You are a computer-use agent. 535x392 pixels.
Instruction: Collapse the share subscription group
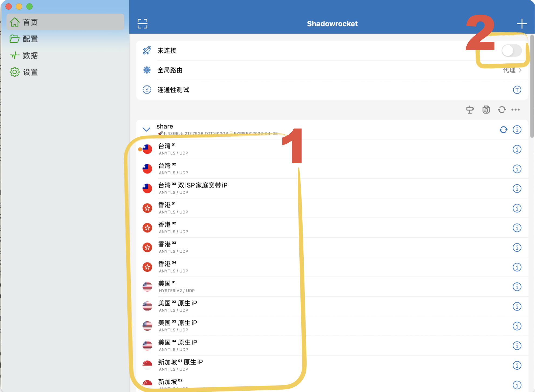tap(146, 129)
